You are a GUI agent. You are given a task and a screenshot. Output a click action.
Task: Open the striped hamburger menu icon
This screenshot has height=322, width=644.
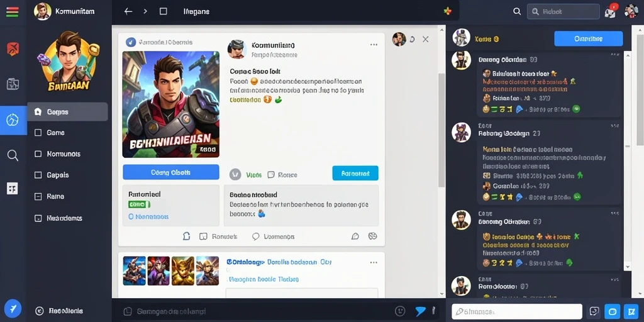[x=13, y=11]
